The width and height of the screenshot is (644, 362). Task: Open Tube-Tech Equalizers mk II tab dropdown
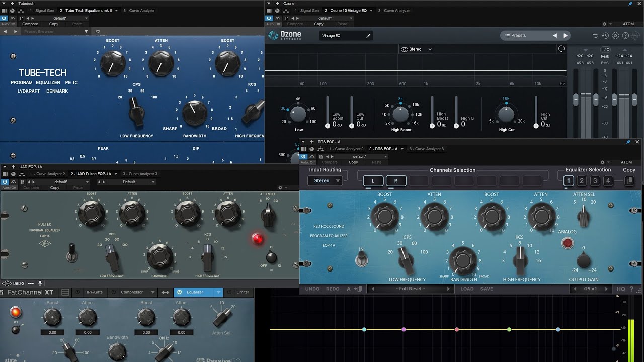click(x=117, y=11)
